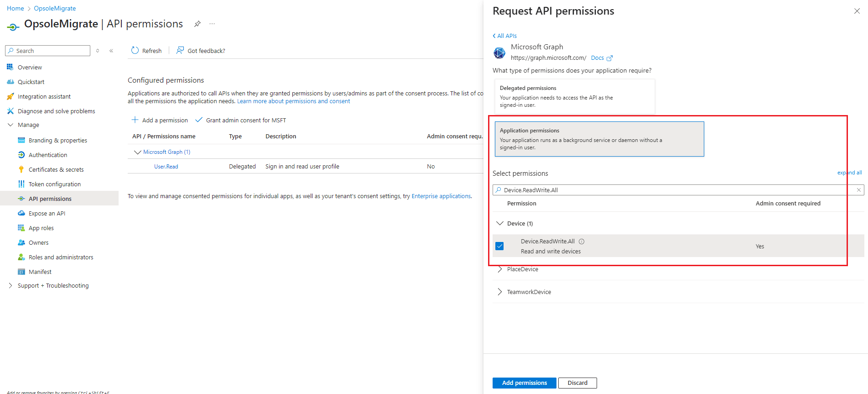
Task: Click the Roles and administrators icon
Action: (21, 257)
